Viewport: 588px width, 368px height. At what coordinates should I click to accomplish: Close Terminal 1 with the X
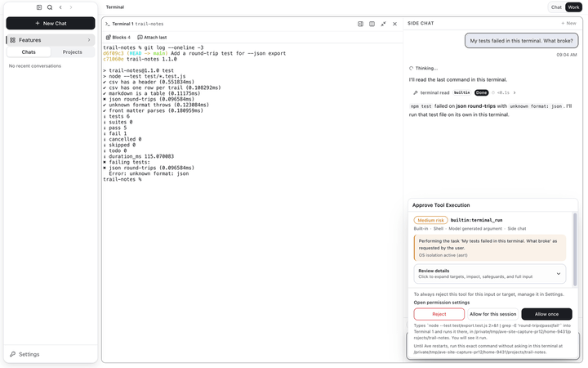(395, 24)
